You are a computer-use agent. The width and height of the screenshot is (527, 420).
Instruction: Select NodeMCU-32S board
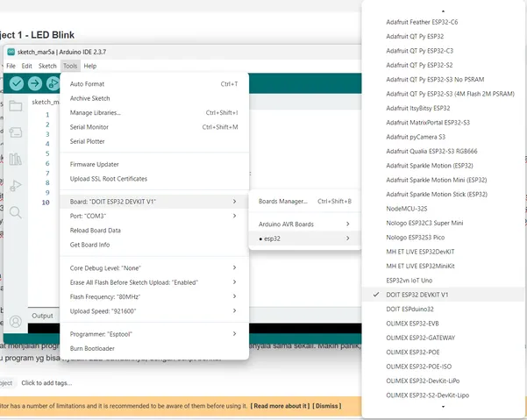443,209
